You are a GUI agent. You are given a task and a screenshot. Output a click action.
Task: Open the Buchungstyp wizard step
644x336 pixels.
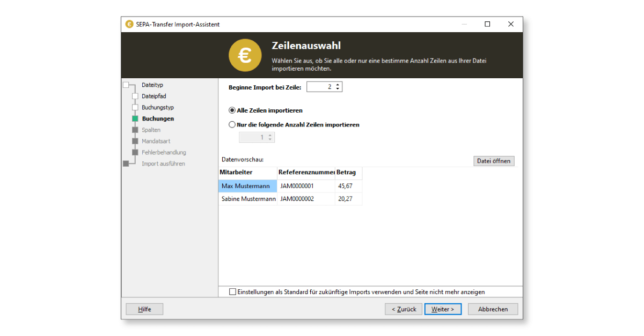tap(158, 107)
